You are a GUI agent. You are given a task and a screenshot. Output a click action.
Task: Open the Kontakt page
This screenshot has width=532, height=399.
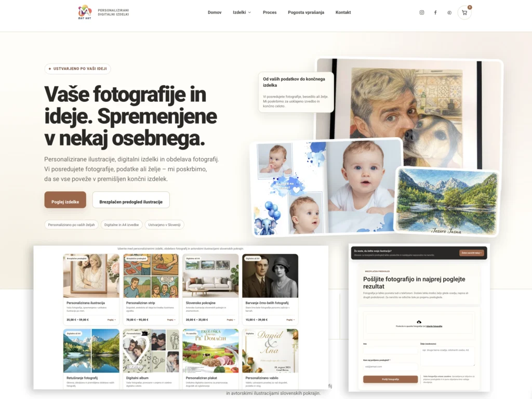tap(343, 12)
